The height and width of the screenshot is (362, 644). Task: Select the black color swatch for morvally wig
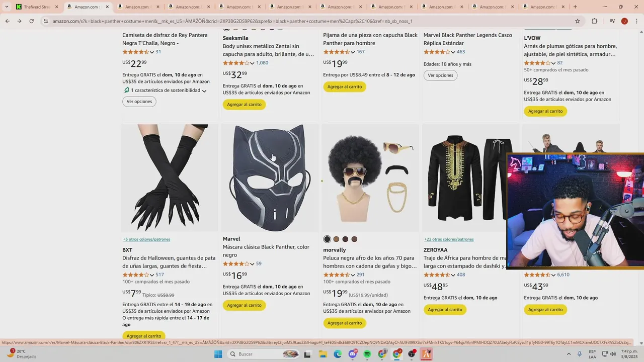point(327,239)
